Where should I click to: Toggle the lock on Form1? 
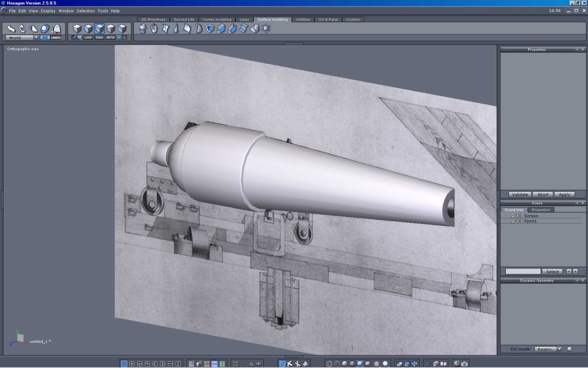513,221
